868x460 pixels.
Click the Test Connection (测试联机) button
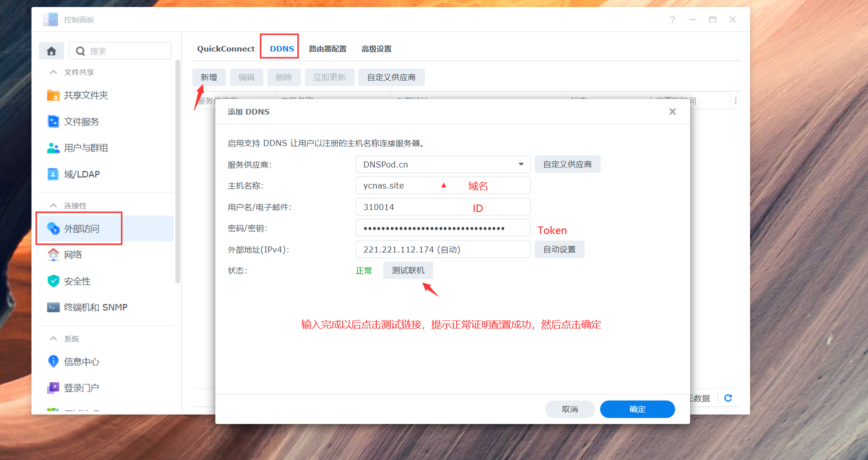click(x=408, y=270)
